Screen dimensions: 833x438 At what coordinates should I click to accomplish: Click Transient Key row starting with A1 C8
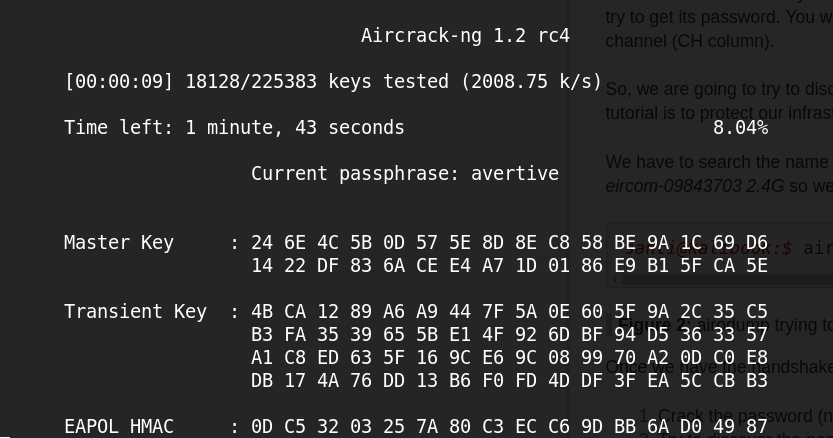click(509, 358)
